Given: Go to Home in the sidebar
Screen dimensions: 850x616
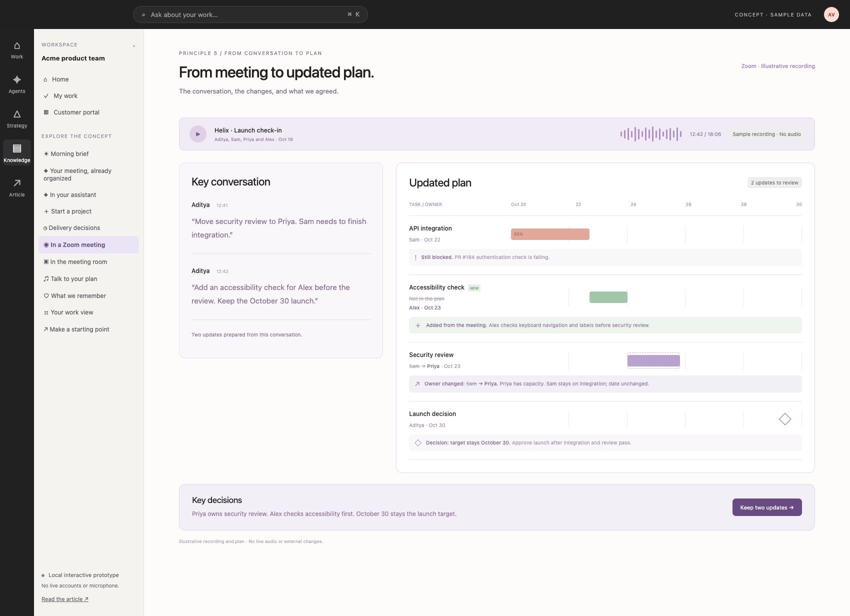Looking at the screenshot, I should (88, 79).
